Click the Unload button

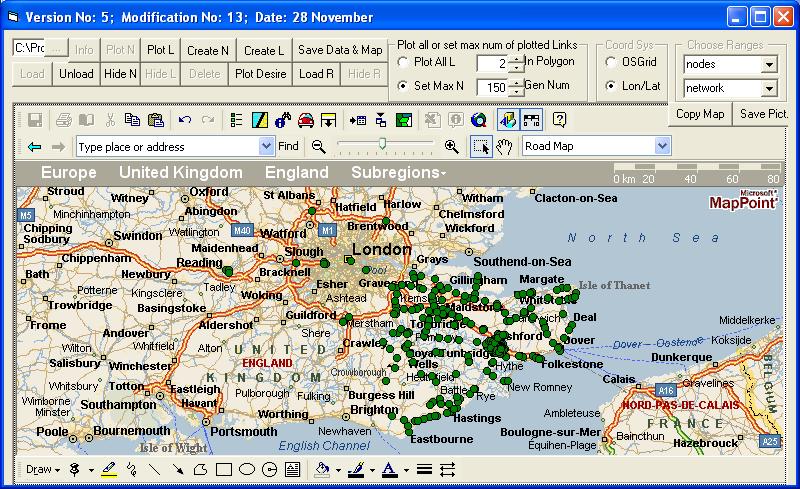pos(76,74)
